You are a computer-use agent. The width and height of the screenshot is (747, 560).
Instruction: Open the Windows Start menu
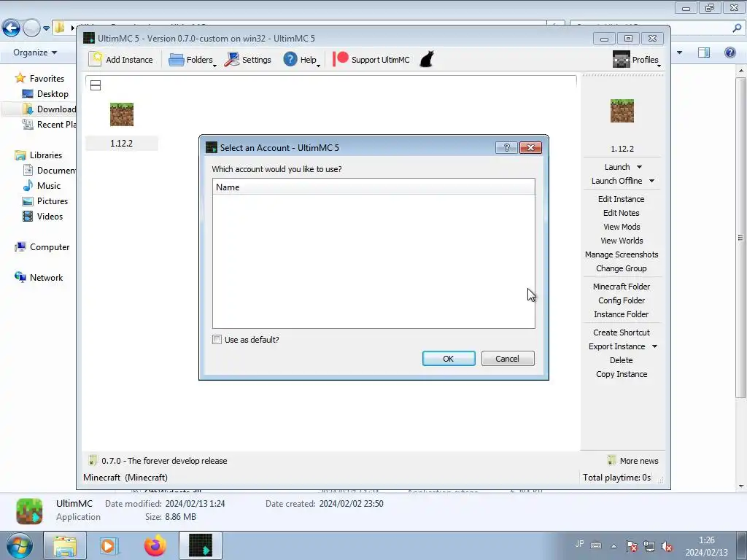coord(18,545)
